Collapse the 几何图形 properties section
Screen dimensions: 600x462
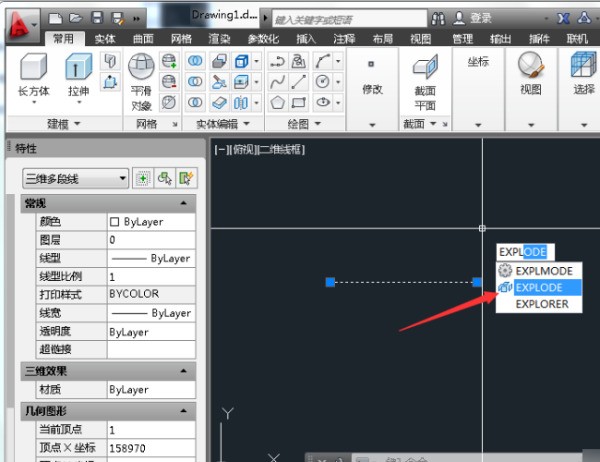pyautogui.click(x=183, y=410)
